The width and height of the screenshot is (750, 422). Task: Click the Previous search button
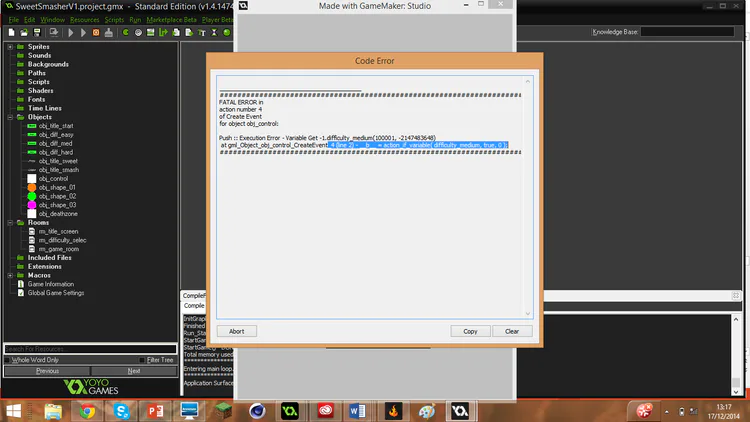point(47,371)
